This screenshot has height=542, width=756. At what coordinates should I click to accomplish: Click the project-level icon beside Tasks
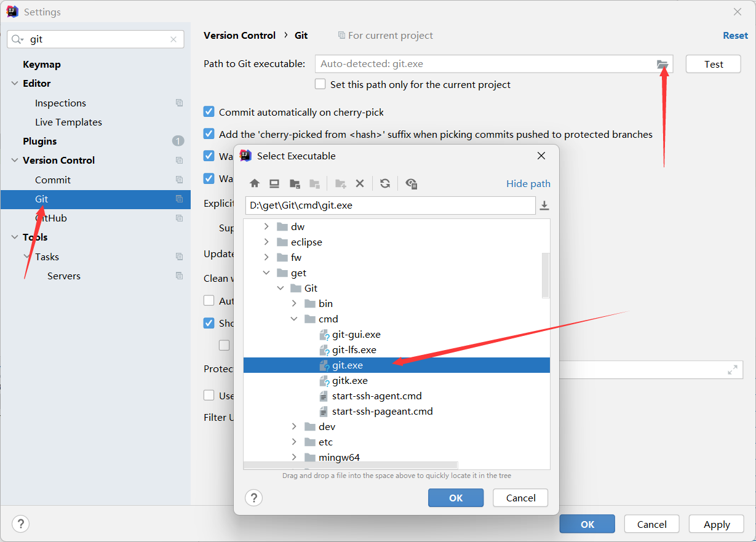coord(179,257)
